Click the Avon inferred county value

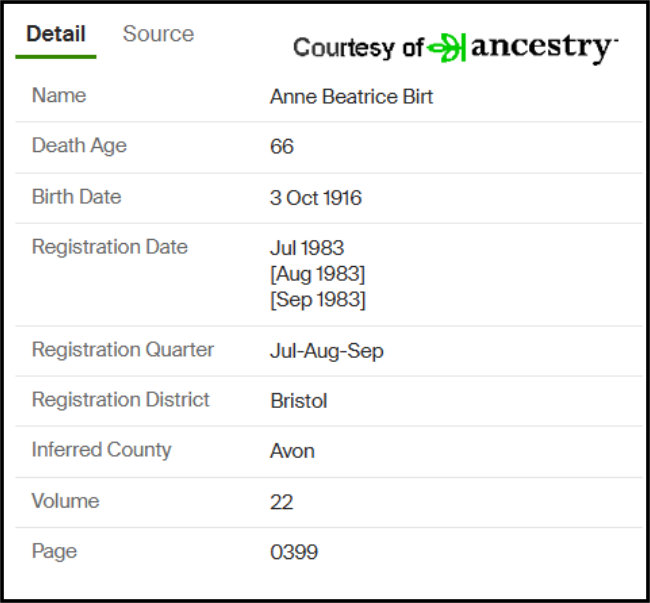(292, 451)
